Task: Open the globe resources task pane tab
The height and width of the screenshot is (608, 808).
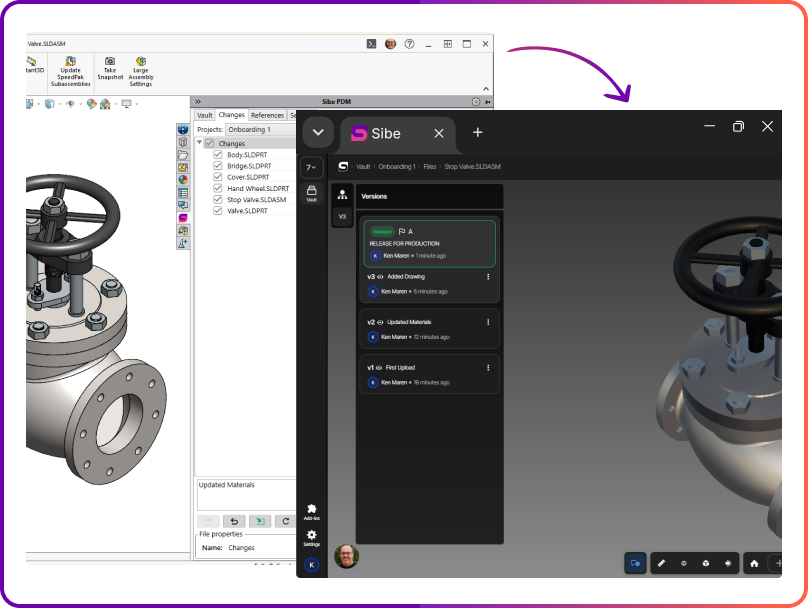Action: [183, 129]
